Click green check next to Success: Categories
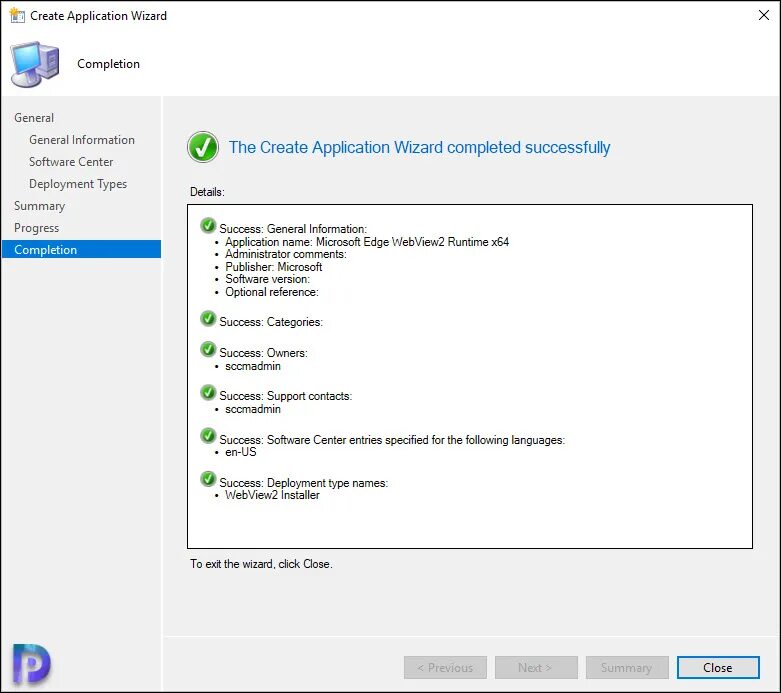The height and width of the screenshot is (693, 781). pyautogui.click(x=208, y=318)
